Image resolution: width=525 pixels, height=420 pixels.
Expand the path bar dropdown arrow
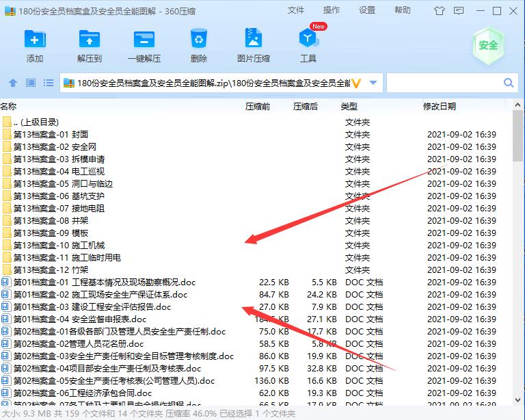coord(373,83)
